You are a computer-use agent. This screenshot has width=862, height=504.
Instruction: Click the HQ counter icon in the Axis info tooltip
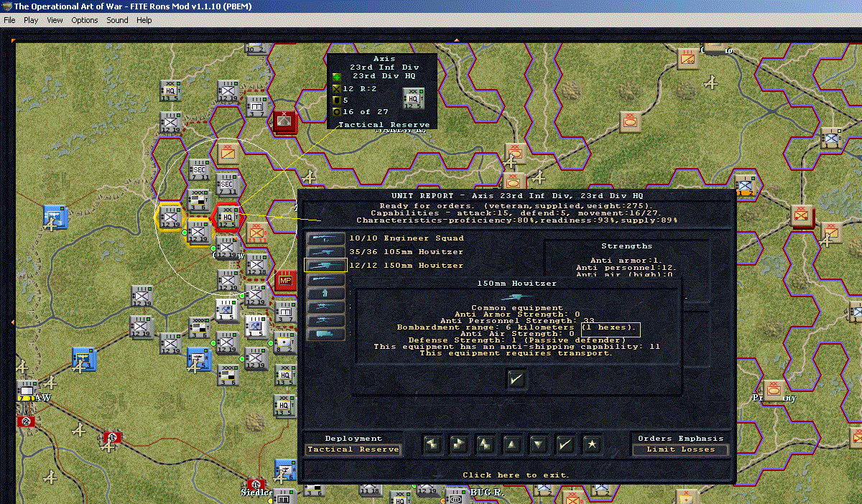click(414, 98)
